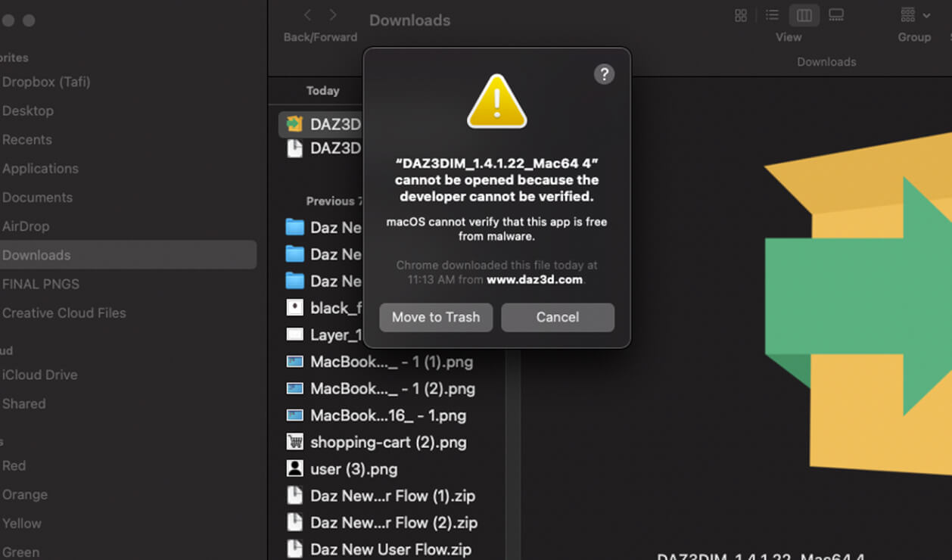
Task: Select shopping-cart (2).png file
Action: (377, 442)
